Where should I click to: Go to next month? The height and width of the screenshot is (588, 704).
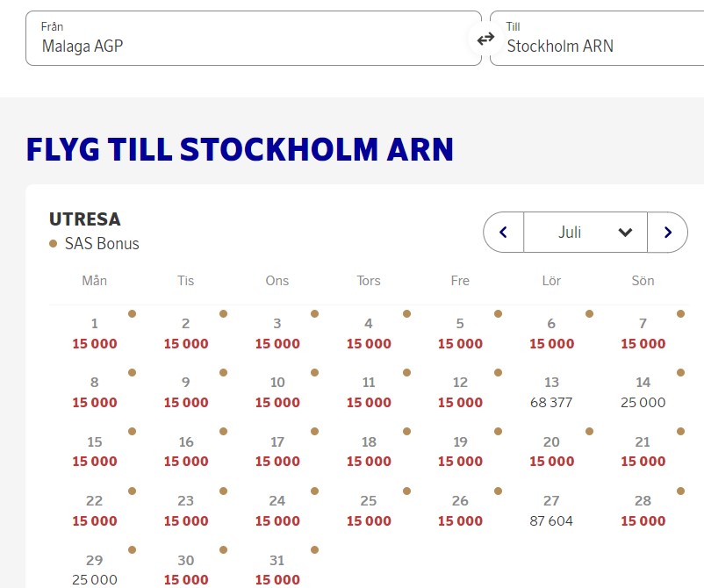pos(668,233)
